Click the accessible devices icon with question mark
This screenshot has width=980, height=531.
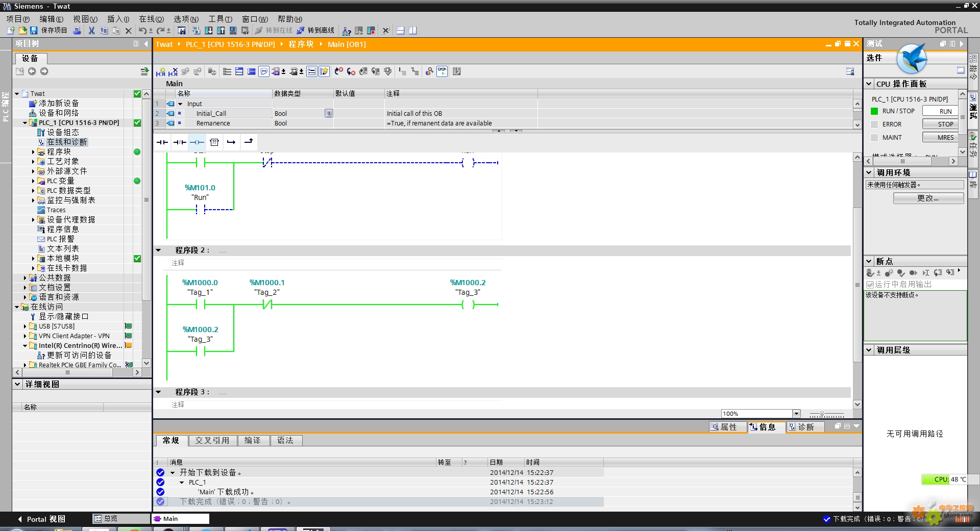point(346,31)
